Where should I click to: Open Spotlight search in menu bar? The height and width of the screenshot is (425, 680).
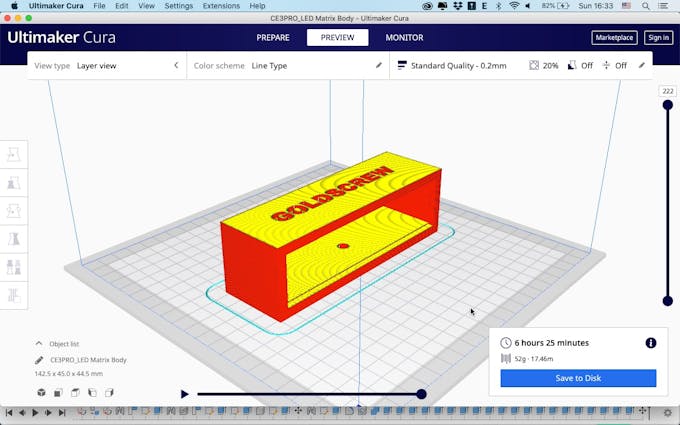coord(646,6)
